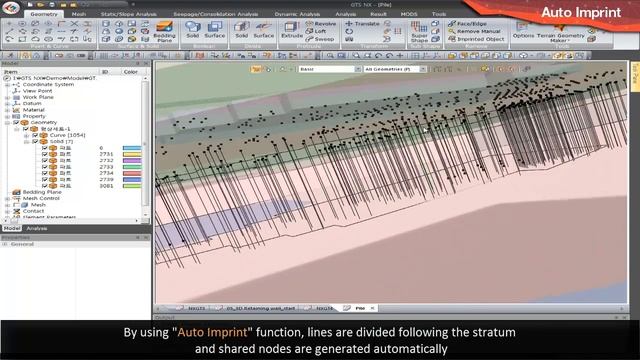The width and height of the screenshot is (640, 360).
Task: Expand the Work Plane tree node
Action: [7, 97]
